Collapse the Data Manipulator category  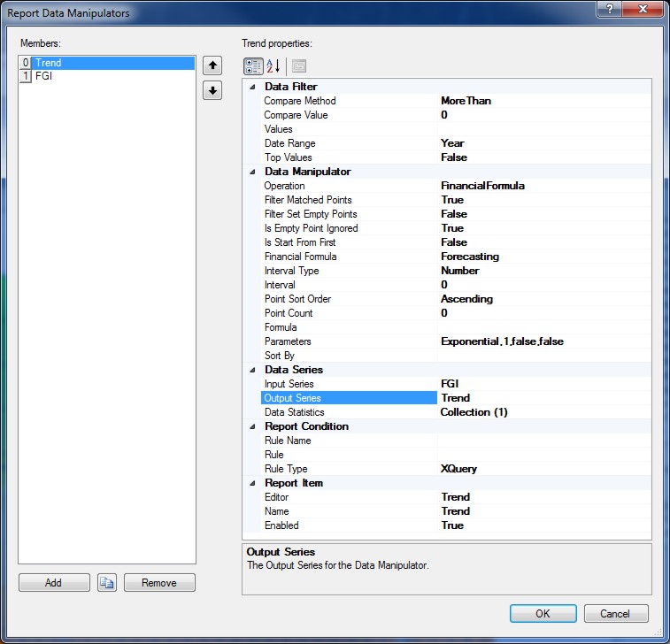tap(252, 172)
